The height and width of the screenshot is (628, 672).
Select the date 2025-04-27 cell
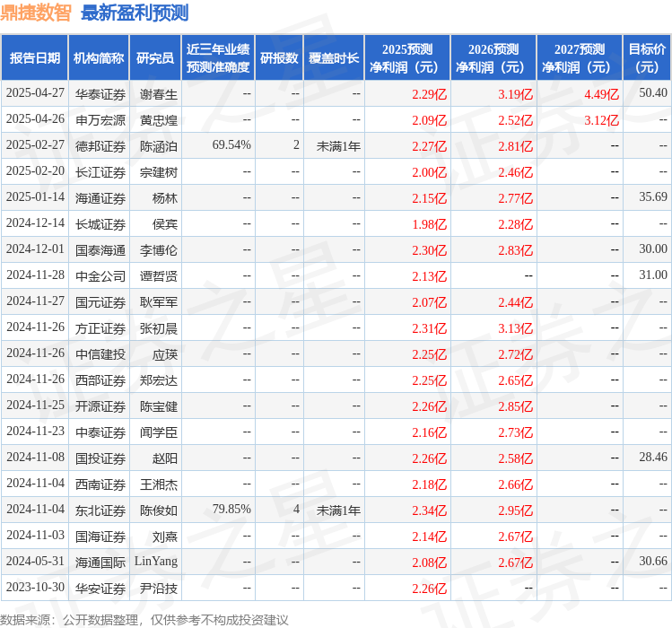pyautogui.click(x=35, y=93)
